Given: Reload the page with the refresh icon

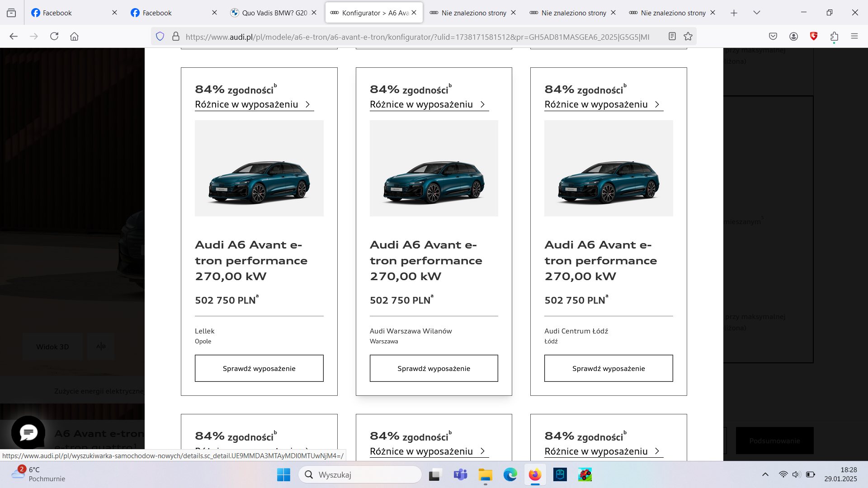Looking at the screenshot, I should point(54,37).
